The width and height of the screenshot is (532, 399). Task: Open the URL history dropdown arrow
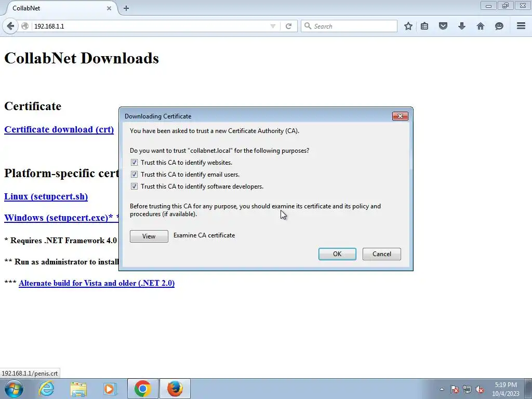(273, 26)
